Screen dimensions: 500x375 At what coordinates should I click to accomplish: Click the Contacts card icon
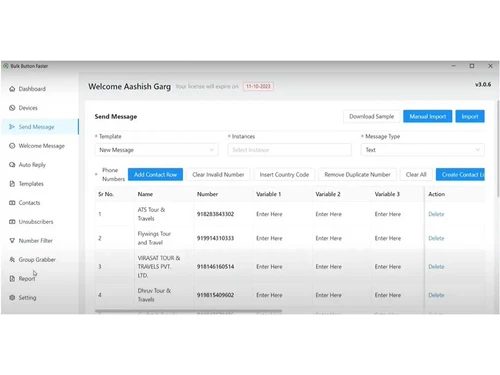(12, 203)
